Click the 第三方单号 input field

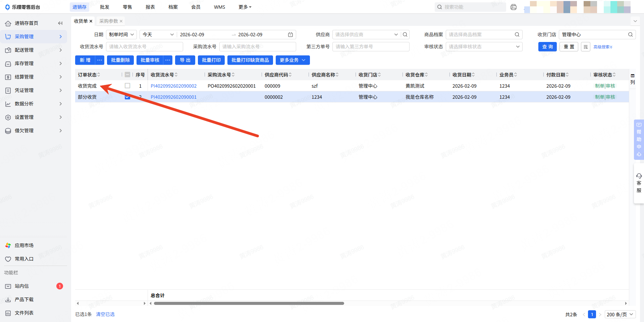tap(371, 47)
